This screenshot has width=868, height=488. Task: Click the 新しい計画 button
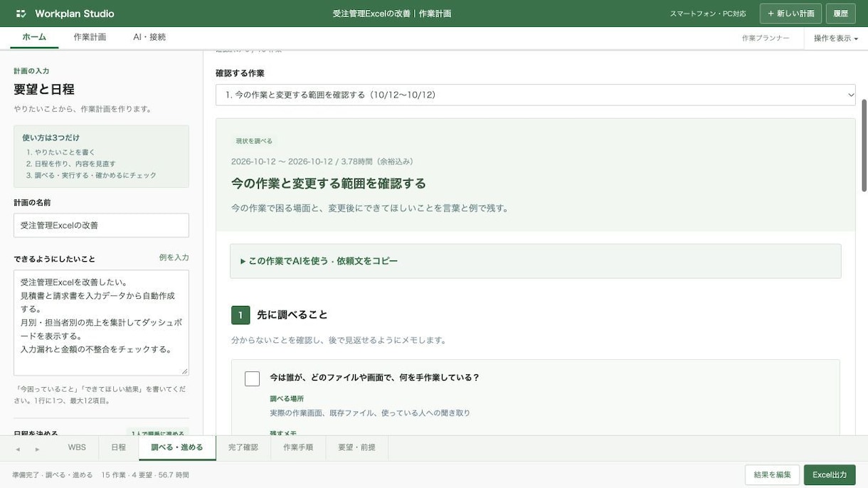(x=790, y=14)
